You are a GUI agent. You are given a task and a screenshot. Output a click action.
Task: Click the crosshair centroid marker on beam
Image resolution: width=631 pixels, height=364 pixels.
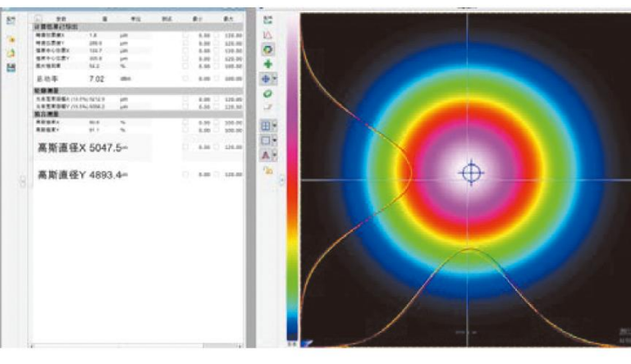(470, 172)
